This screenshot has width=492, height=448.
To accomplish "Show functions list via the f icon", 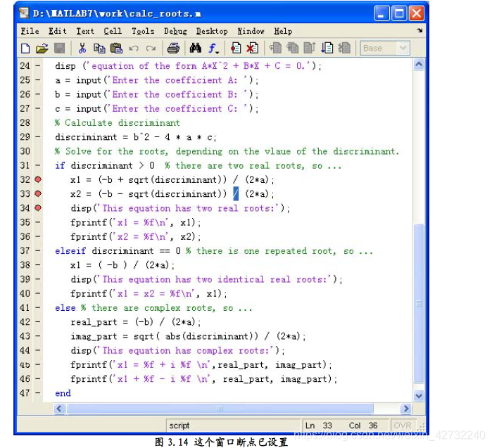I will [x=213, y=49].
